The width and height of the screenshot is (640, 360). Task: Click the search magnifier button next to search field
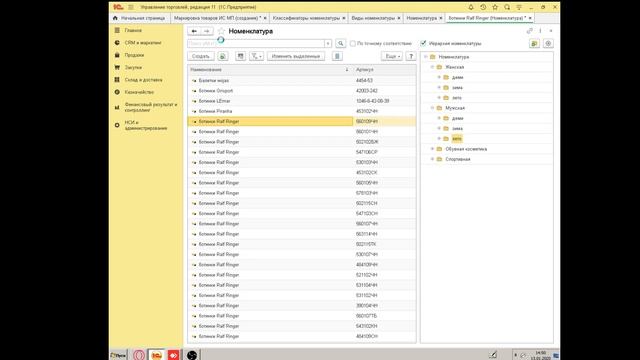340,43
